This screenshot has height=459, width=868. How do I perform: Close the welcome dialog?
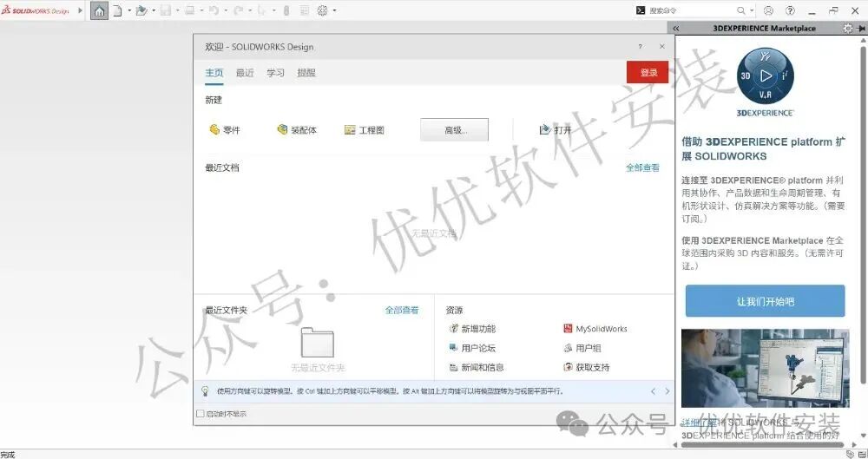click(662, 47)
